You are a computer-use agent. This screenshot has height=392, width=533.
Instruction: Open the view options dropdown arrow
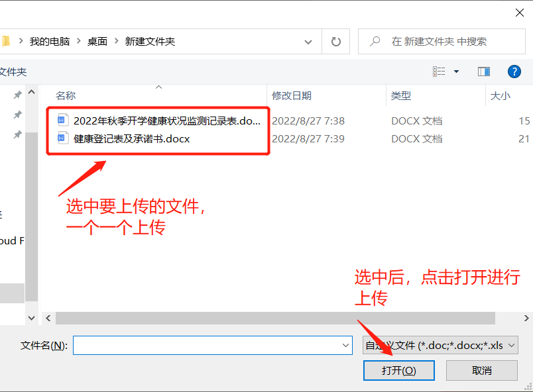point(457,72)
